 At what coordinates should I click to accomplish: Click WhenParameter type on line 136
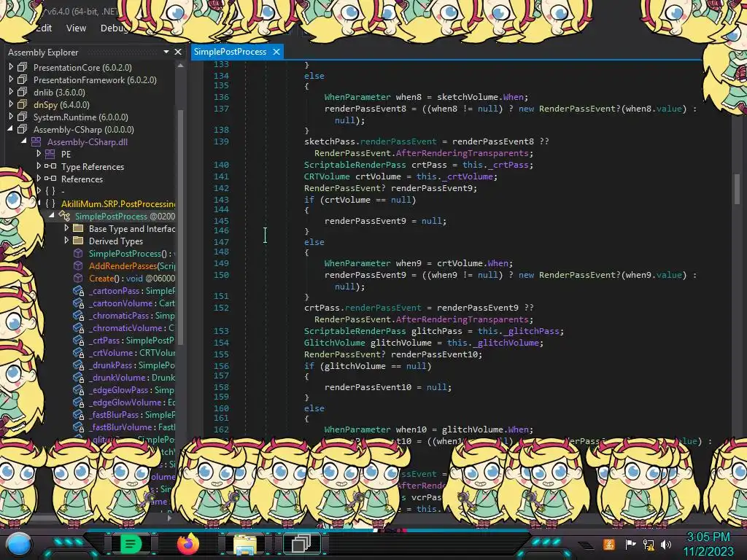[x=357, y=97]
